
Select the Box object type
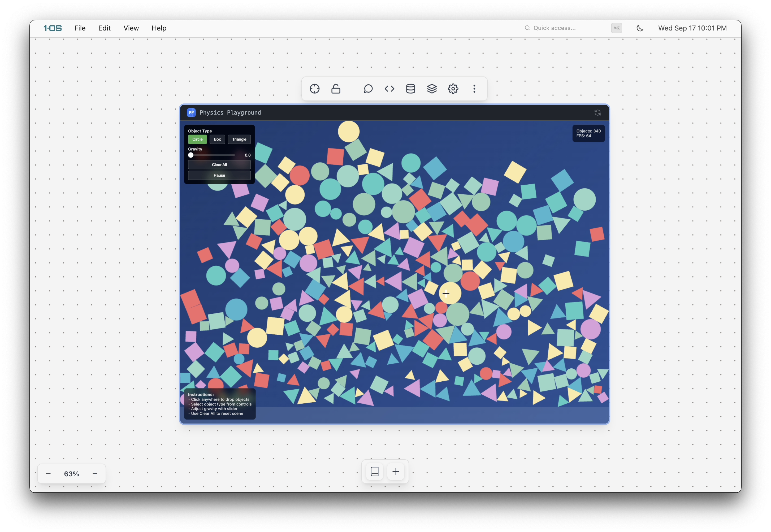tap(217, 139)
